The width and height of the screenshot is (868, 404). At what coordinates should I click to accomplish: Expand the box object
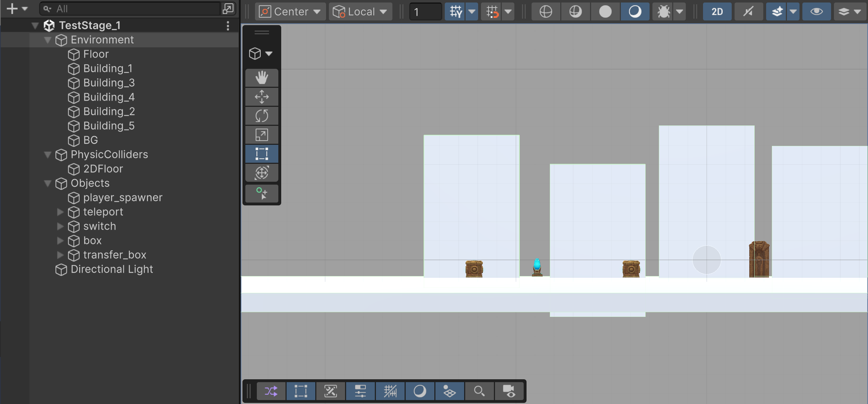(x=60, y=241)
